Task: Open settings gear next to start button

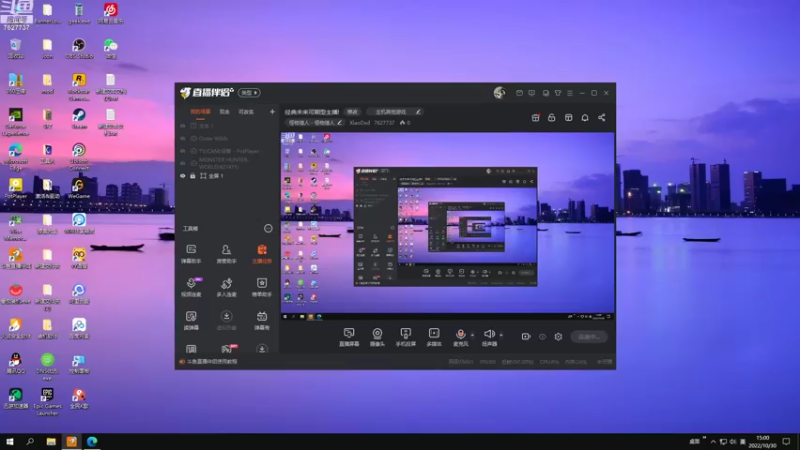Action: [558, 337]
